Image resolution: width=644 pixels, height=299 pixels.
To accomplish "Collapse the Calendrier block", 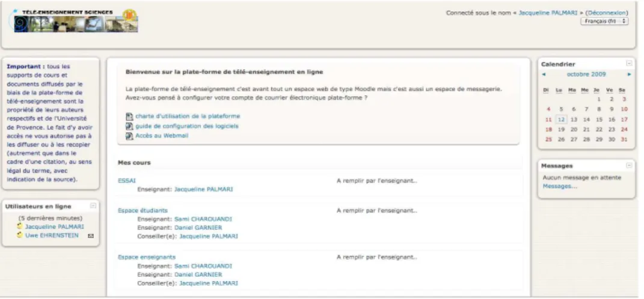I will tap(629, 63).
